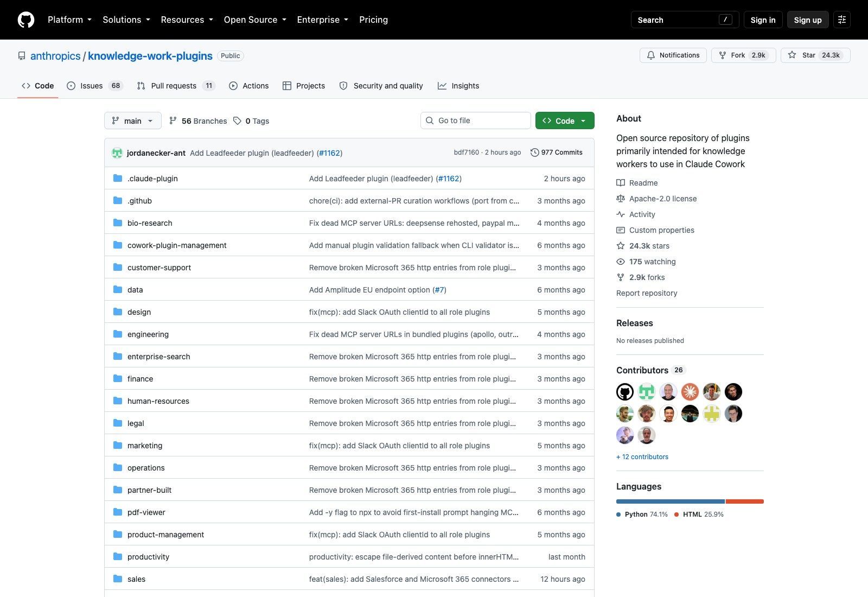This screenshot has height=597, width=868.
Task: Open the Platform dropdown menu
Action: click(x=69, y=20)
